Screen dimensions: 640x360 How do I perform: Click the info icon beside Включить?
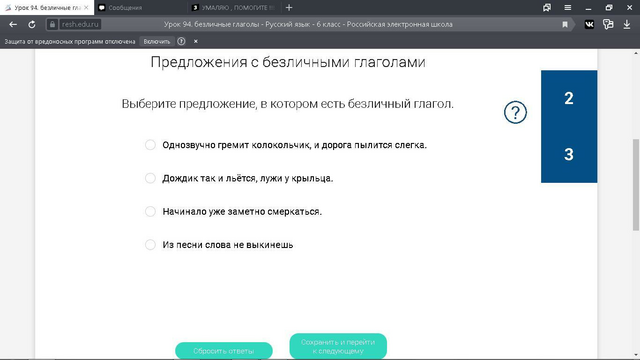click(x=181, y=41)
